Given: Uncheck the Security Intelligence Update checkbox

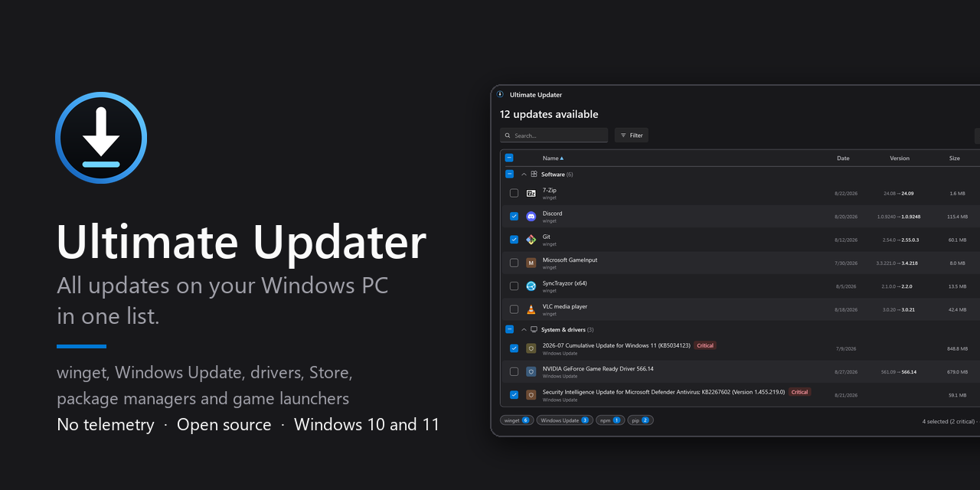Looking at the screenshot, I should (514, 395).
